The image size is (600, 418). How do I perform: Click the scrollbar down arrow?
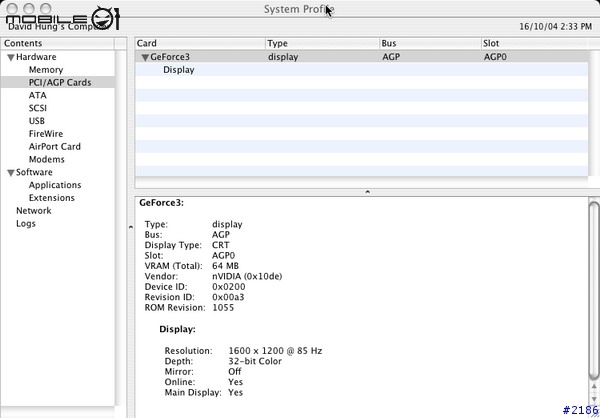(x=594, y=399)
